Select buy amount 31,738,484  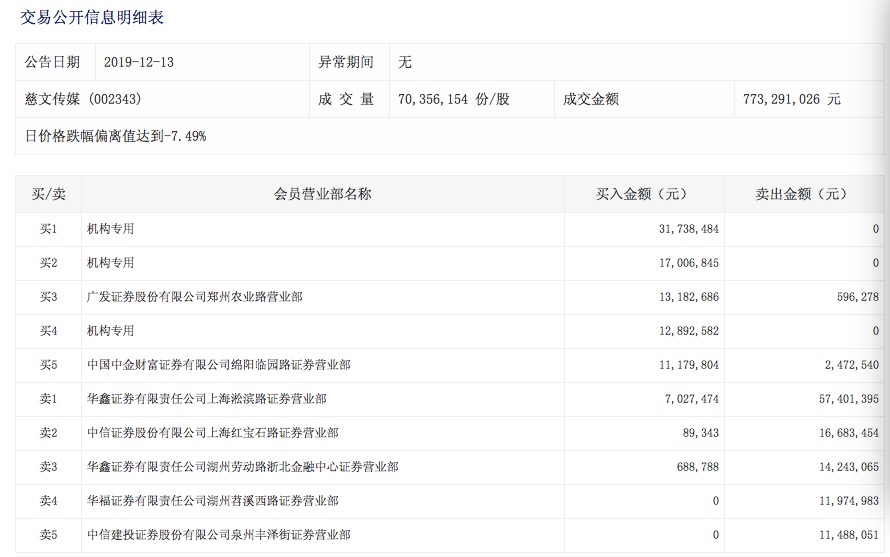[689, 229]
